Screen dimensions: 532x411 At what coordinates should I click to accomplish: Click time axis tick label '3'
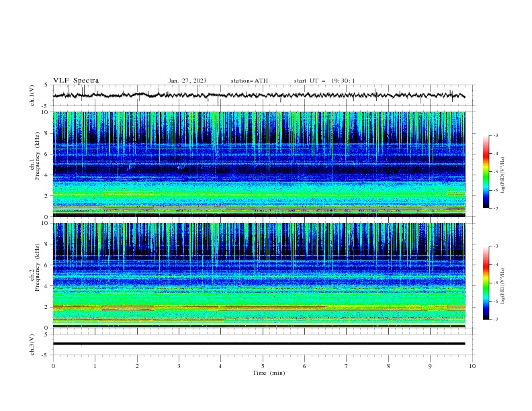pyautogui.click(x=179, y=366)
